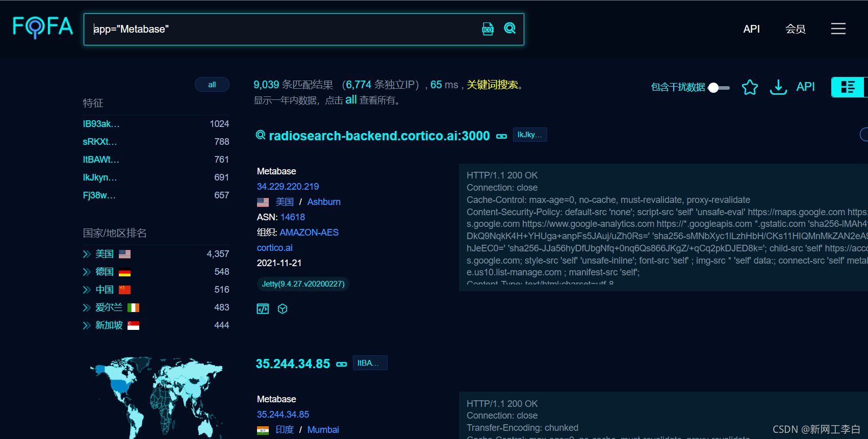Click the Germany flag in country ranking
Viewport: 868px width, 439px height.
point(125,272)
